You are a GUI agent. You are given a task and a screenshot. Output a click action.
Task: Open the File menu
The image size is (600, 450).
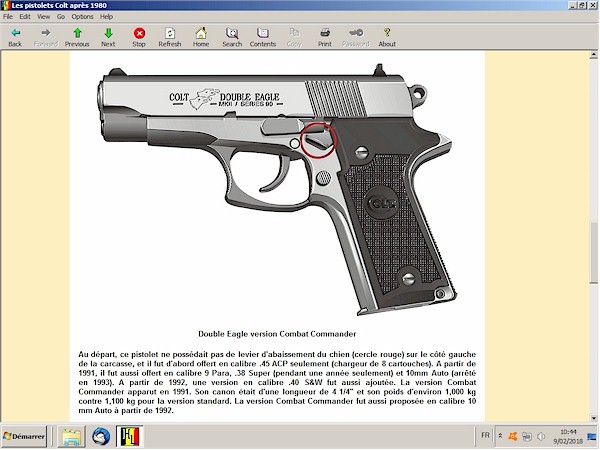8,17
